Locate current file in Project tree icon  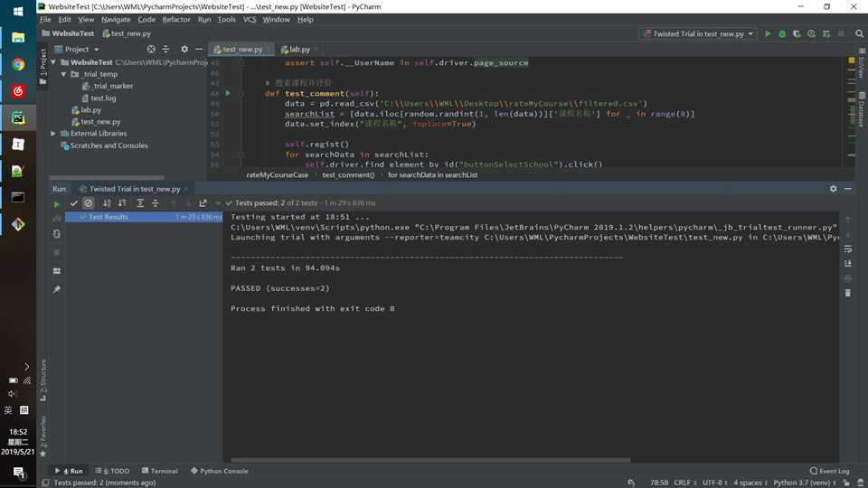tap(151, 49)
